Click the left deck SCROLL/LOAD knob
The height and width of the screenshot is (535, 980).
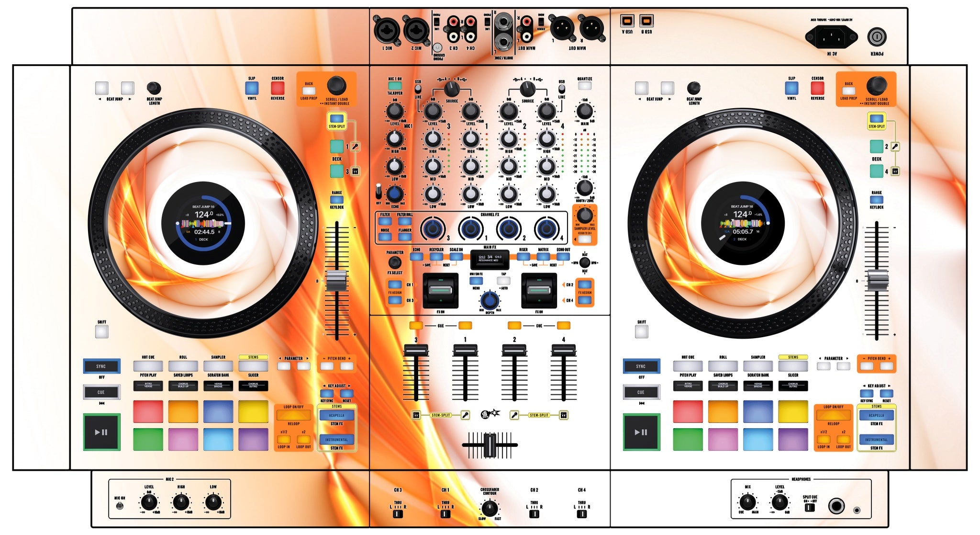pyautogui.click(x=336, y=86)
